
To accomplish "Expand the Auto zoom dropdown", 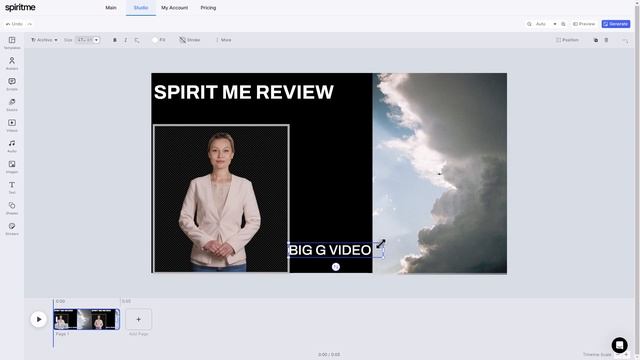I will tap(555, 24).
